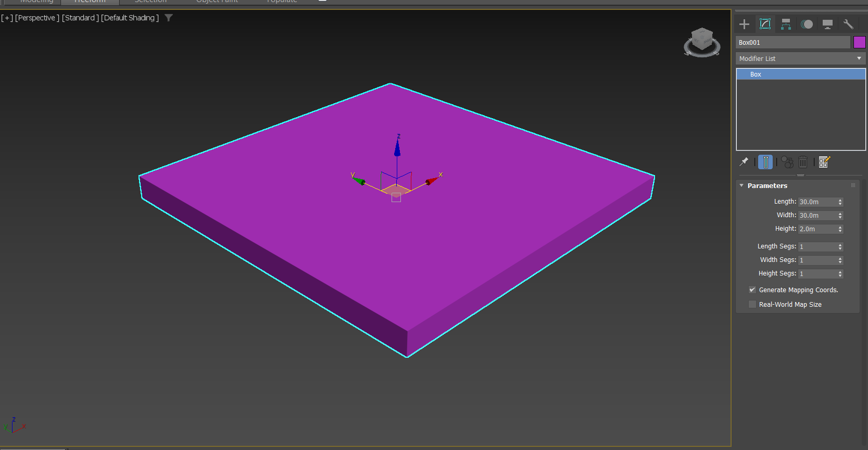Image resolution: width=868 pixels, height=450 pixels.
Task: Click the Length Segs value field
Action: pyautogui.click(x=817, y=246)
